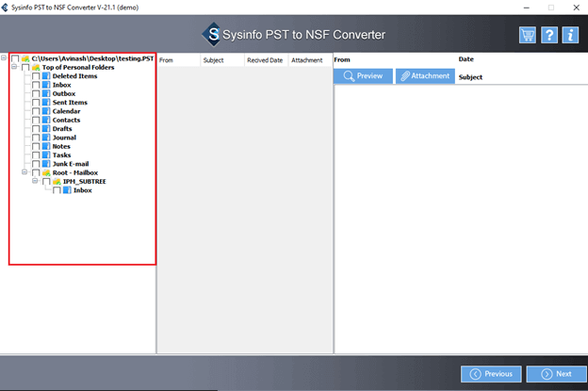Screen dimensions: 588x391
Task: Select the Contacts checkbox
Action: point(36,120)
